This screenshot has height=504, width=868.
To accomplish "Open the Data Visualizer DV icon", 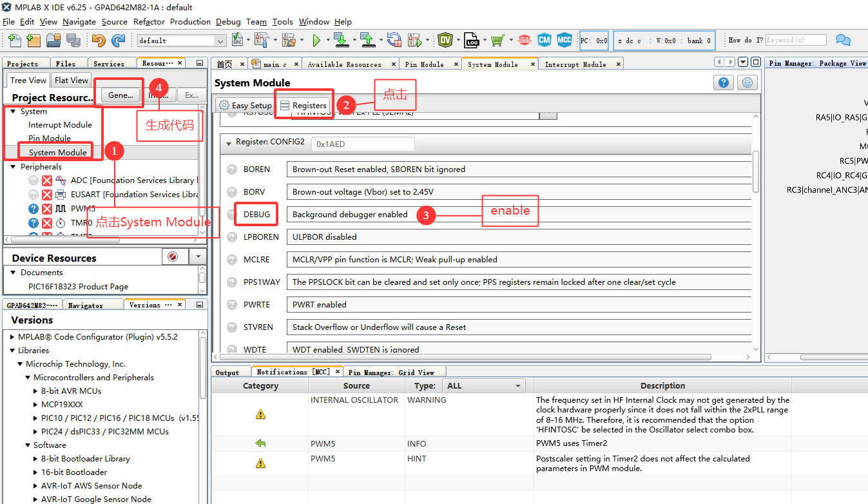I will (445, 40).
